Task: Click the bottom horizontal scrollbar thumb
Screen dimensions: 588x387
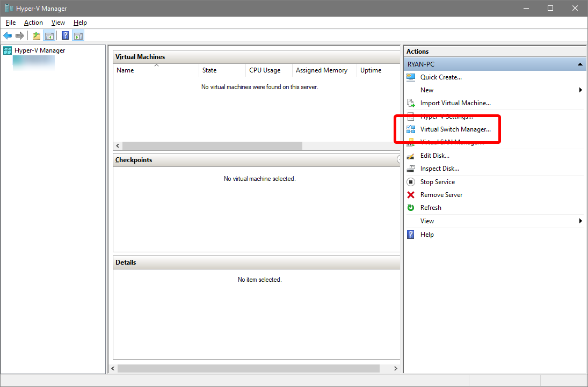Action: (249, 369)
